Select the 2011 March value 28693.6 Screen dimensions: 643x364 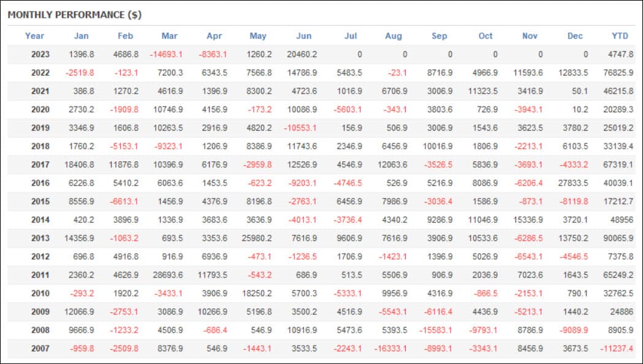168,275
